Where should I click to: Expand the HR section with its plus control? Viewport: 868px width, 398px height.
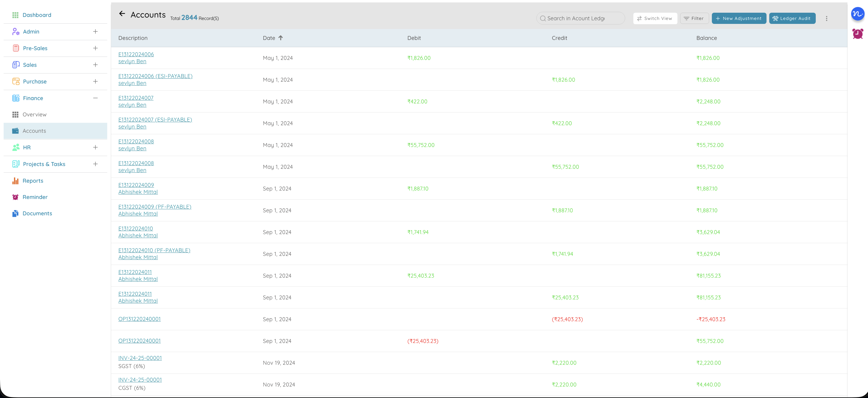coord(96,147)
